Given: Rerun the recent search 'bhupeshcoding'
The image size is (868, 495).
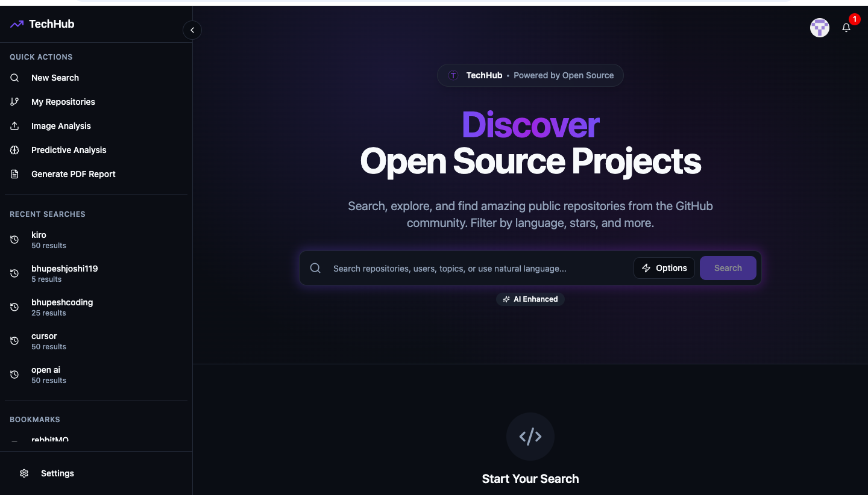Looking at the screenshot, I should pos(96,307).
